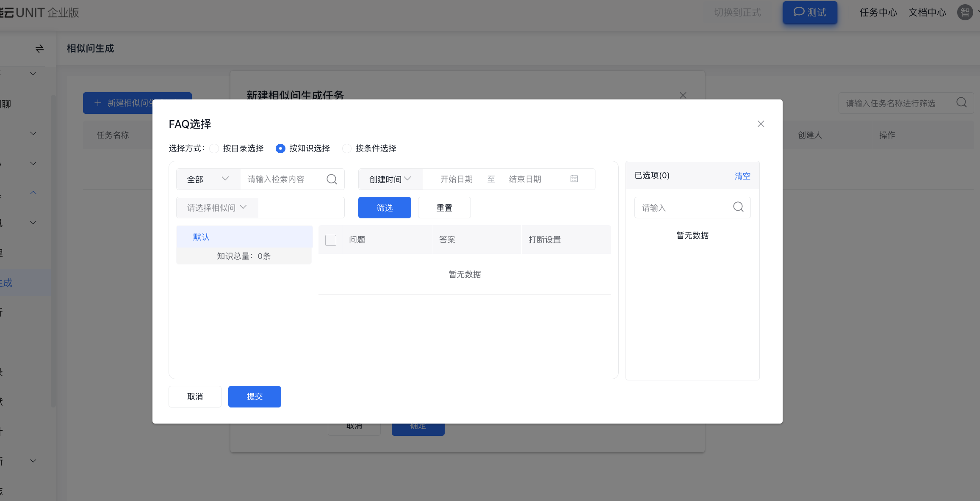Click the 知识总量：0条 text
Screen dimensions: 980x501
pos(244,256)
